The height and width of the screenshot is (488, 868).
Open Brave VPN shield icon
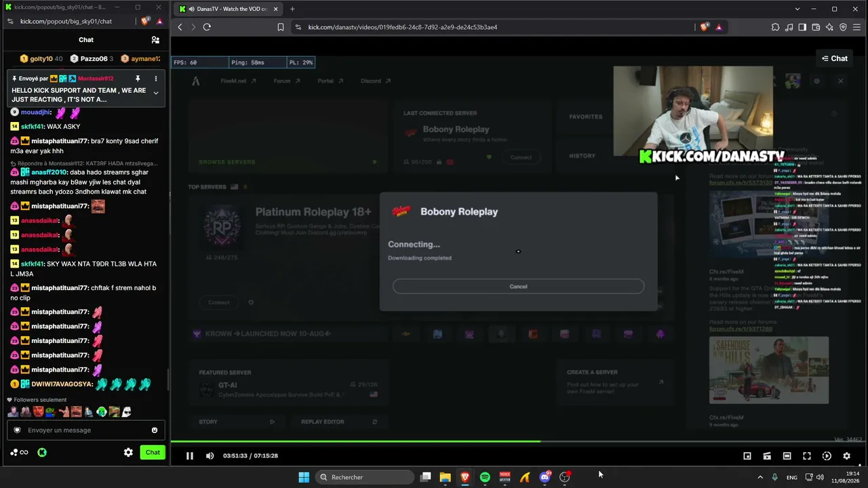coord(843,27)
